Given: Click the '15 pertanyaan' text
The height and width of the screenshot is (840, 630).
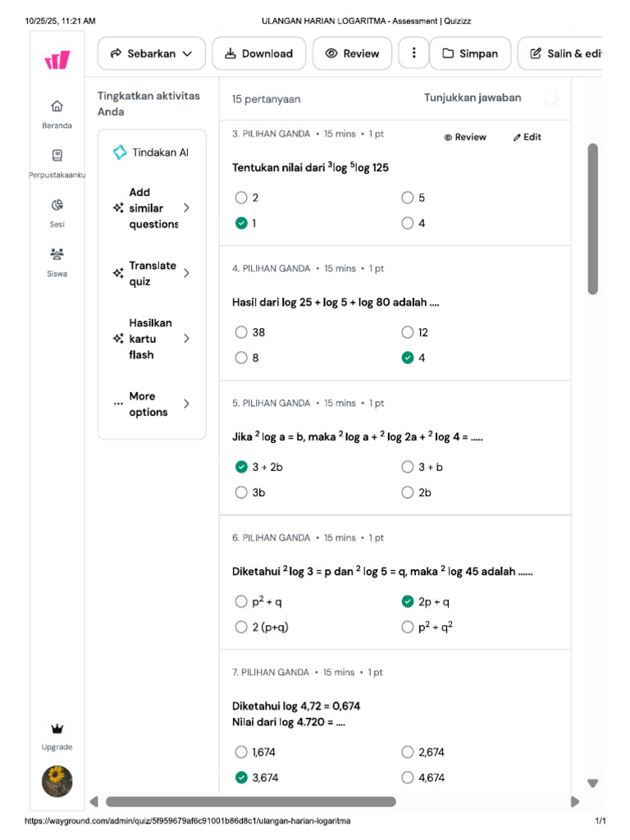Looking at the screenshot, I should click(x=267, y=99).
